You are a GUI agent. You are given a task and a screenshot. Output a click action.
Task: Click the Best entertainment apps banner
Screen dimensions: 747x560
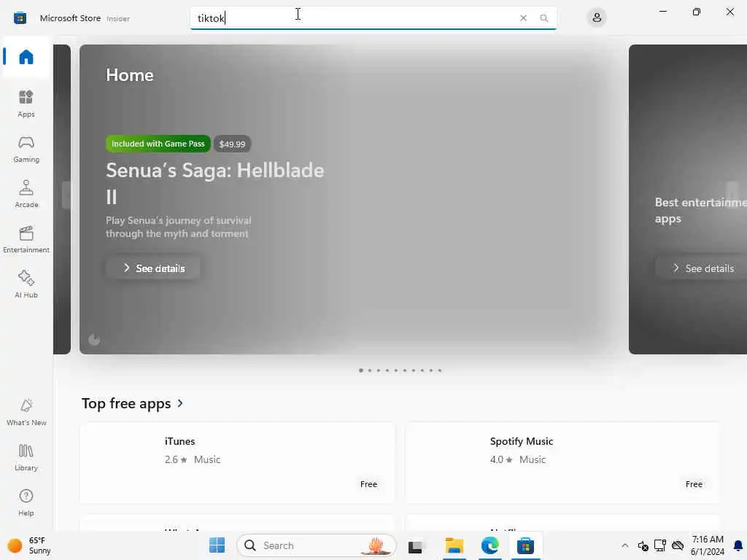tap(688, 199)
